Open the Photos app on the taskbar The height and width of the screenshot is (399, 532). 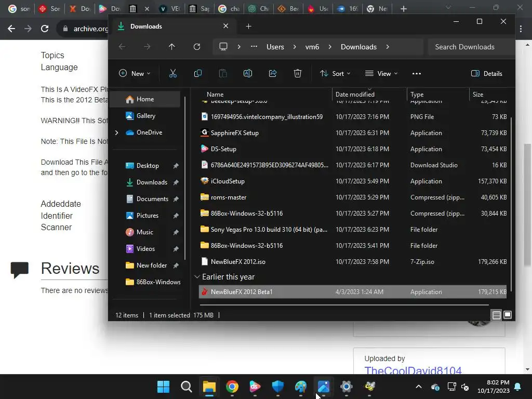tap(324, 387)
